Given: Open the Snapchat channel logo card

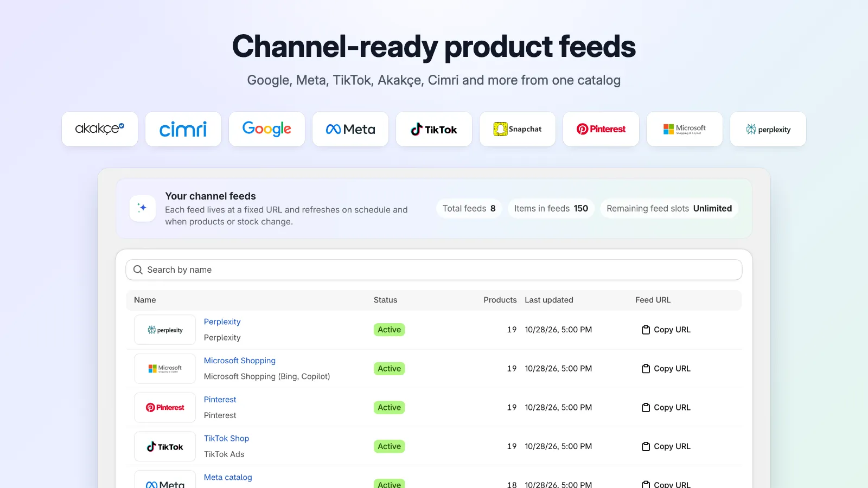Looking at the screenshot, I should [x=518, y=129].
